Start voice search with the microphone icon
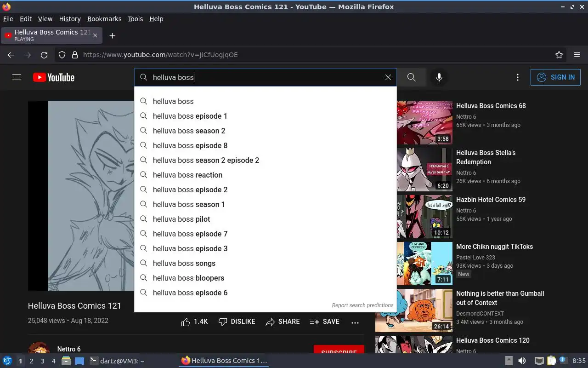 click(439, 77)
